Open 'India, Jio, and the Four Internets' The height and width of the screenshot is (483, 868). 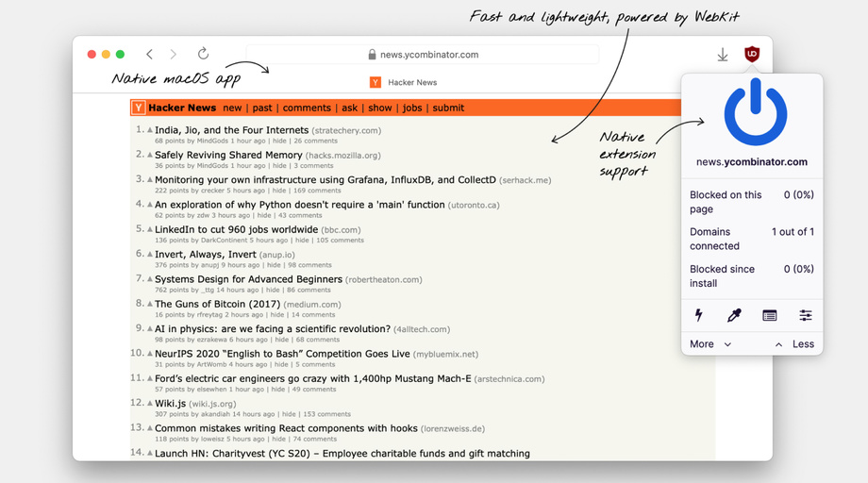(231, 130)
